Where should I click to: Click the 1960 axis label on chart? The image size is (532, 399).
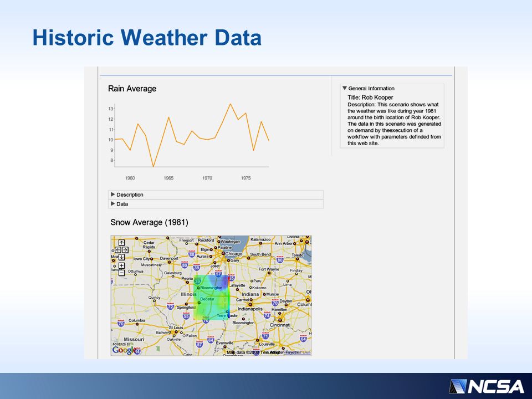[130, 178]
